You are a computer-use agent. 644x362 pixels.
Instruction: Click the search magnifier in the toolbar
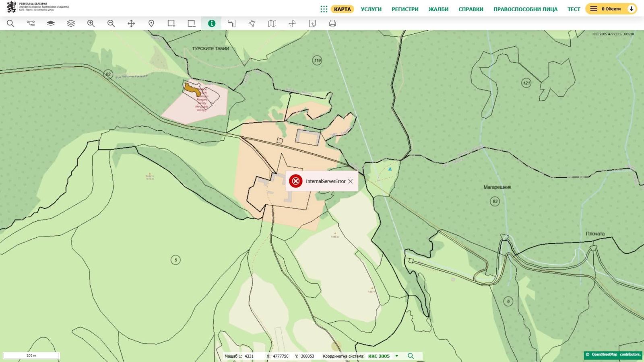[x=10, y=23]
